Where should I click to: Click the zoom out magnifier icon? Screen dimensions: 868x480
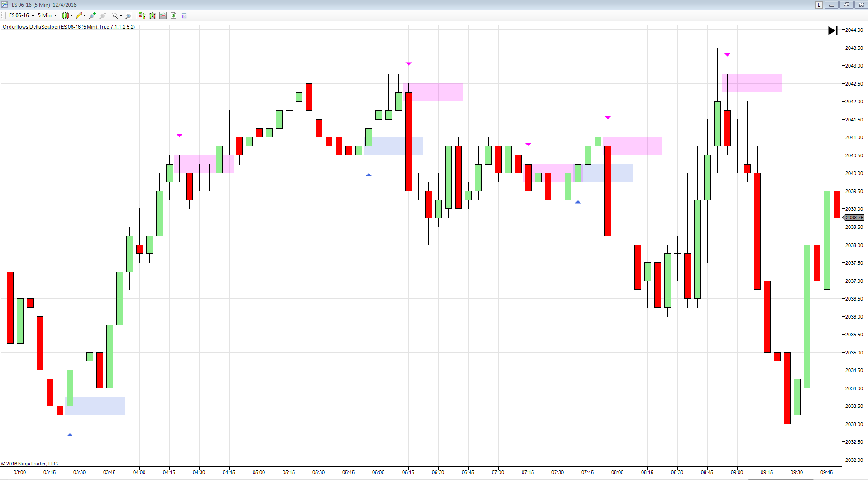point(103,15)
